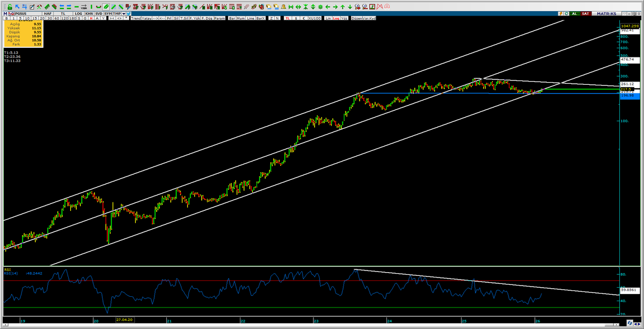This screenshot has height=329, width=644.
Task: Switch chart type to BarX
Action: point(261,18)
